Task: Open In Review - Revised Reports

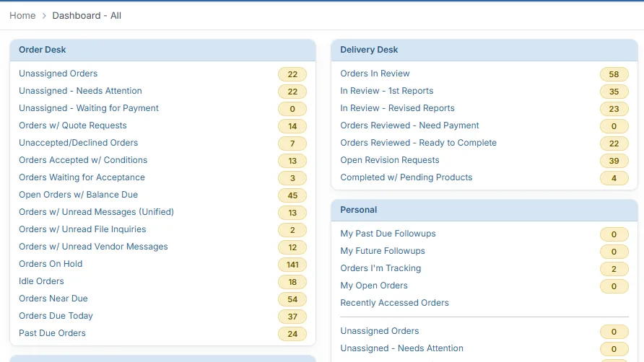Action: (397, 108)
